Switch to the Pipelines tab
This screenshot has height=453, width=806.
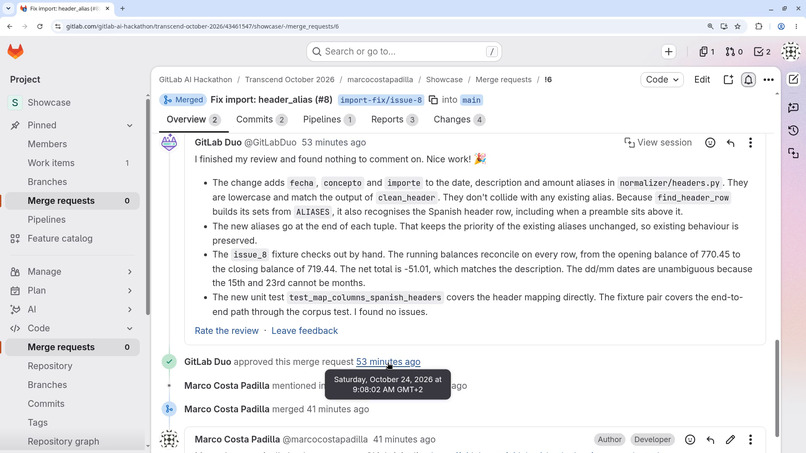pos(329,120)
